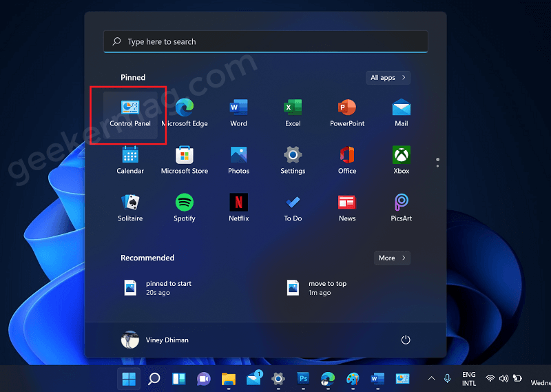Launch Microsoft Edge from pinned apps
The height and width of the screenshot is (392, 551).
(x=185, y=114)
